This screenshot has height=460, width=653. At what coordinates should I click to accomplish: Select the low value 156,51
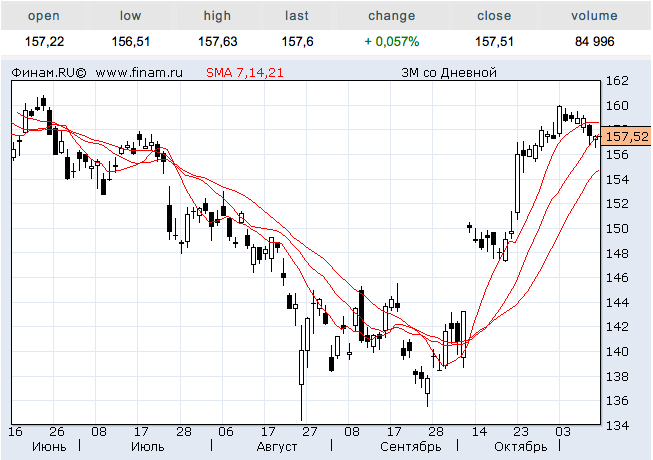pos(130,42)
